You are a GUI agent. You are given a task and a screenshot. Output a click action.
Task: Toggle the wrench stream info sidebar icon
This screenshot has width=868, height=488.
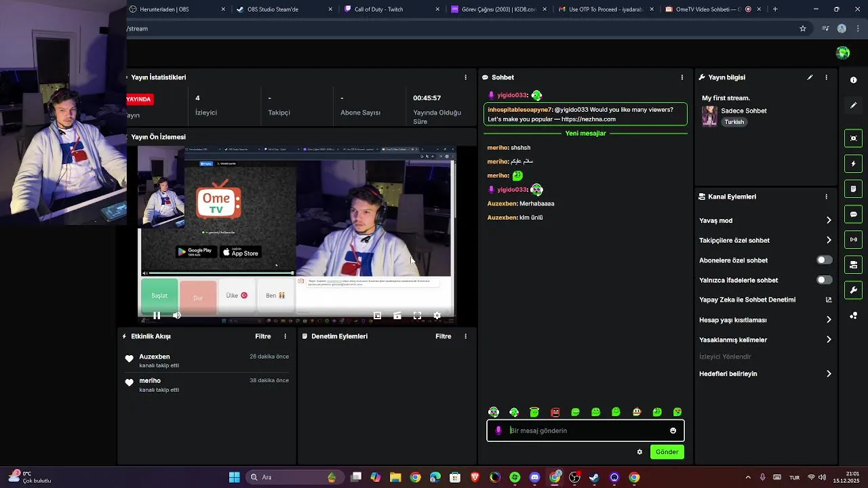(853, 290)
